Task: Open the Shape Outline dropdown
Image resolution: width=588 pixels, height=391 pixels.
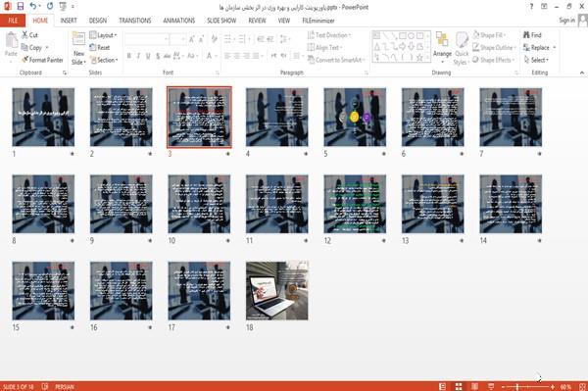Action: [495, 48]
